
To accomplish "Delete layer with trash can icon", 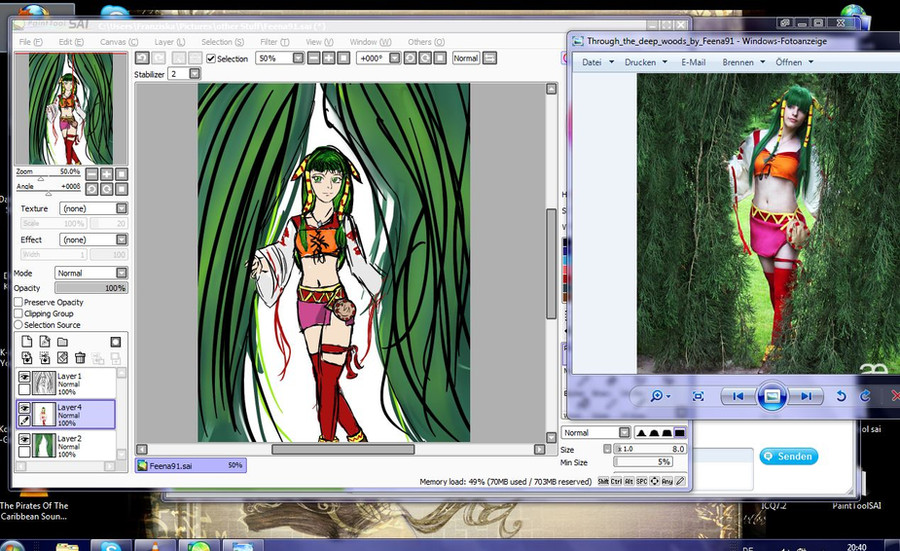I will (80, 358).
